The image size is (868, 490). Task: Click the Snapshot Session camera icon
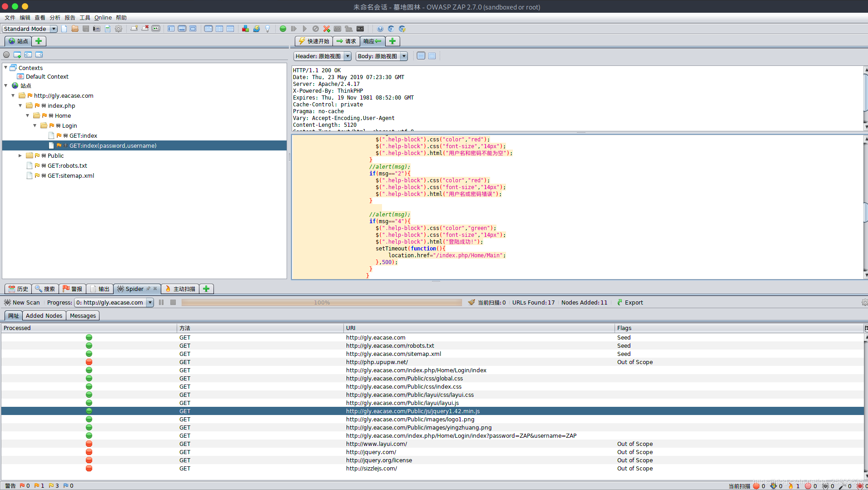coord(97,29)
